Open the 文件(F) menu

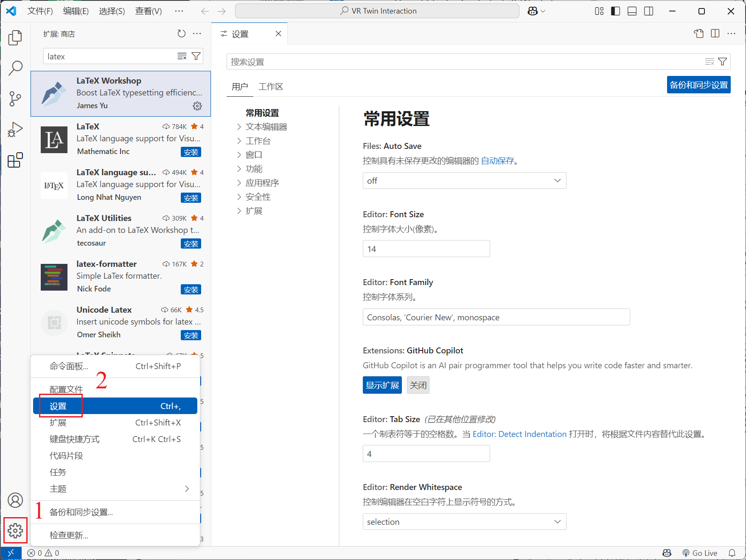point(40,11)
